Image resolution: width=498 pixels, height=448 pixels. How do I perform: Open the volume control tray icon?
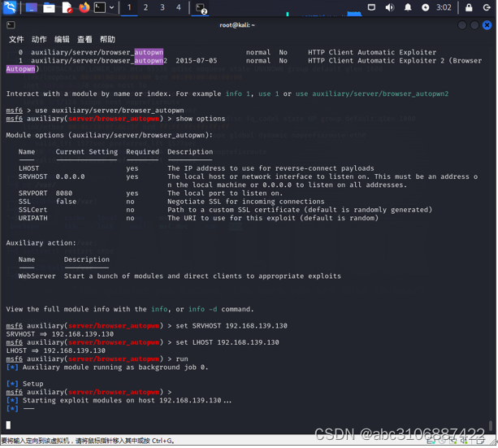pyautogui.click(x=390, y=7)
